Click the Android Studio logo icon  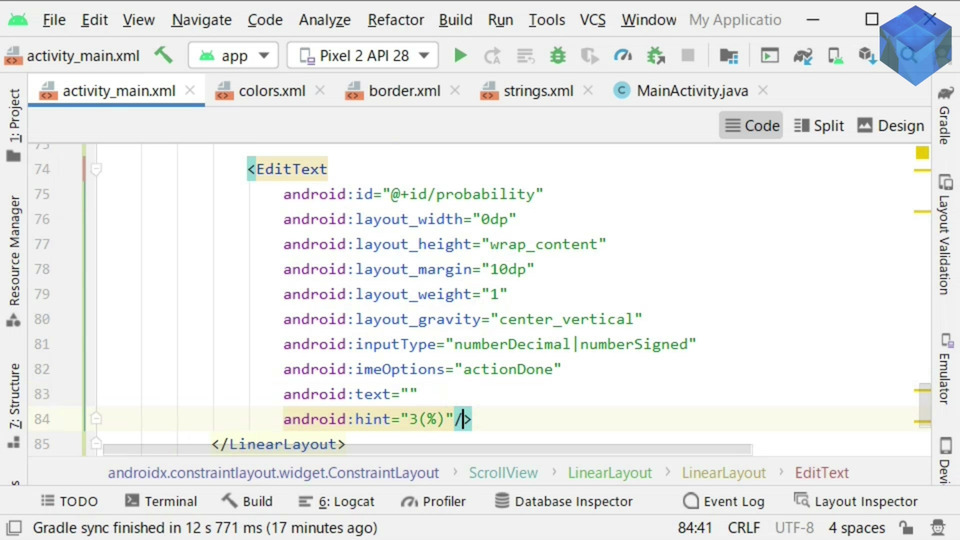click(18, 20)
